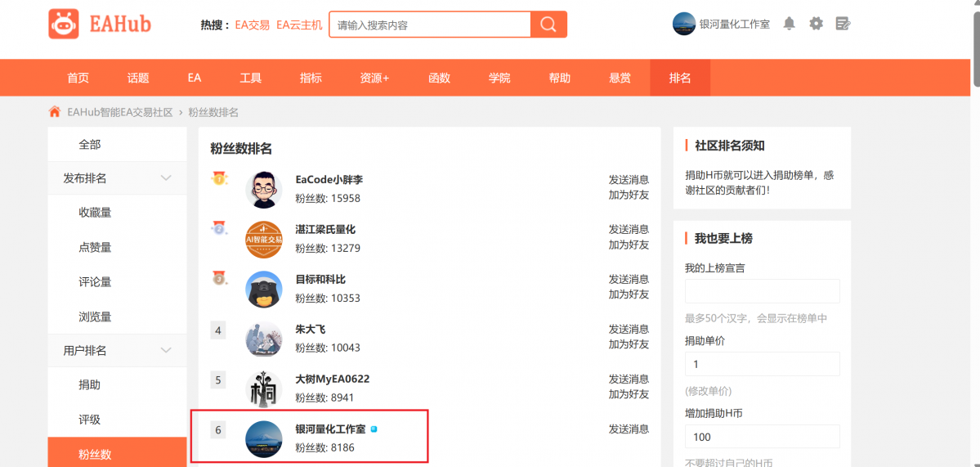Viewport: 980px width, 467px height.
Task: Click the EAHub robot logo icon
Action: 64,25
